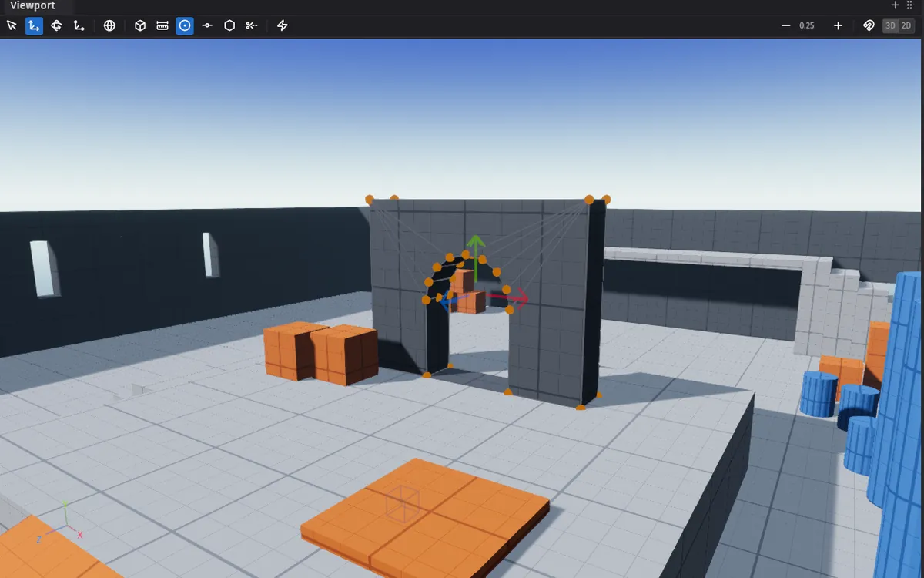Viewport: 924px width, 578px height.
Task: Add a new panel with top-right plus
Action: (x=895, y=5)
